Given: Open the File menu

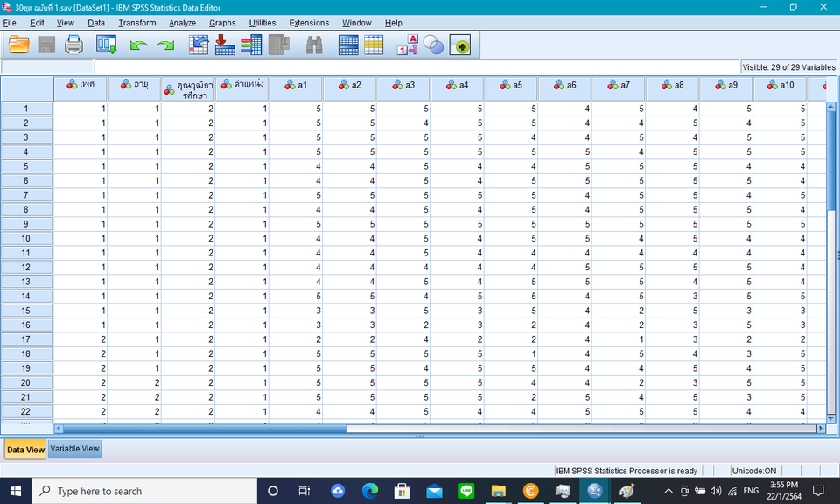Looking at the screenshot, I should tap(10, 23).
